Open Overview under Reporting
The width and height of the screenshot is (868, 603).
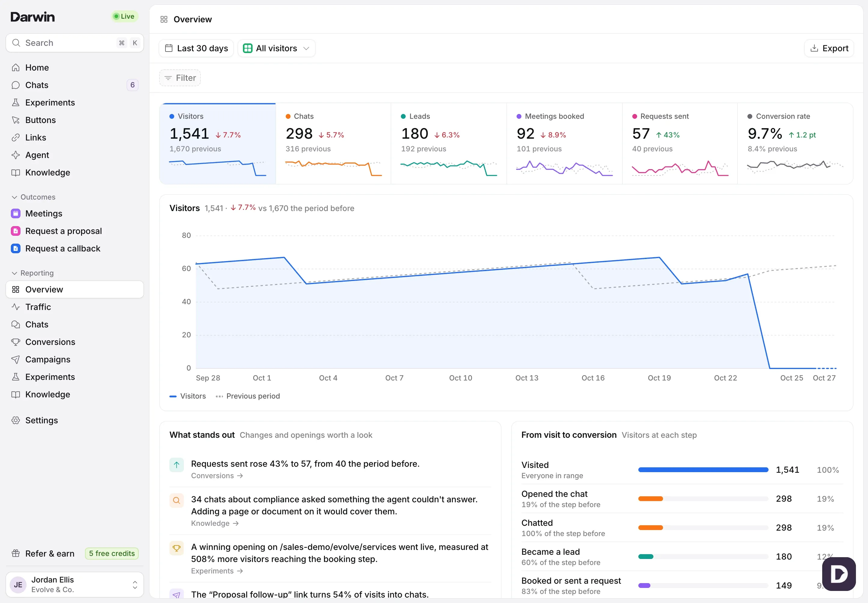(x=74, y=289)
